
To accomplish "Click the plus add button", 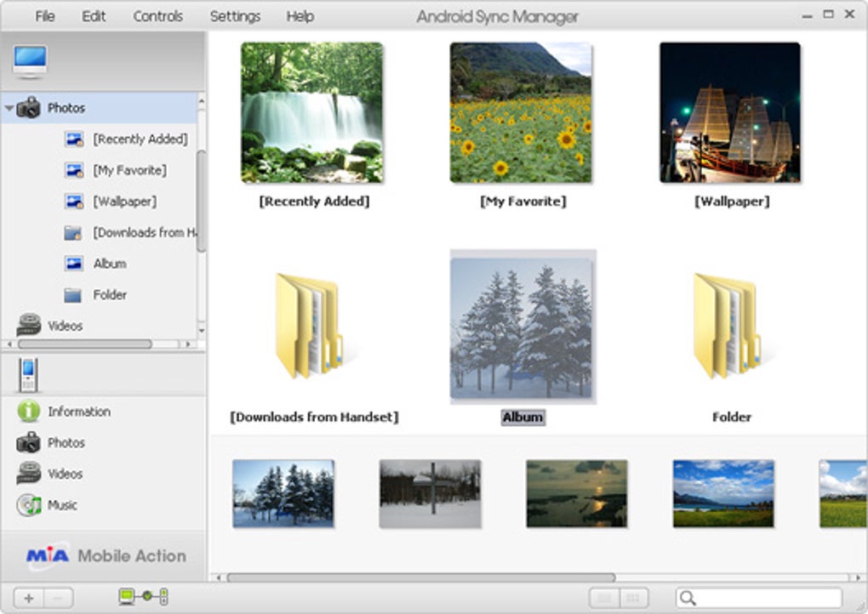I will click(x=29, y=598).
